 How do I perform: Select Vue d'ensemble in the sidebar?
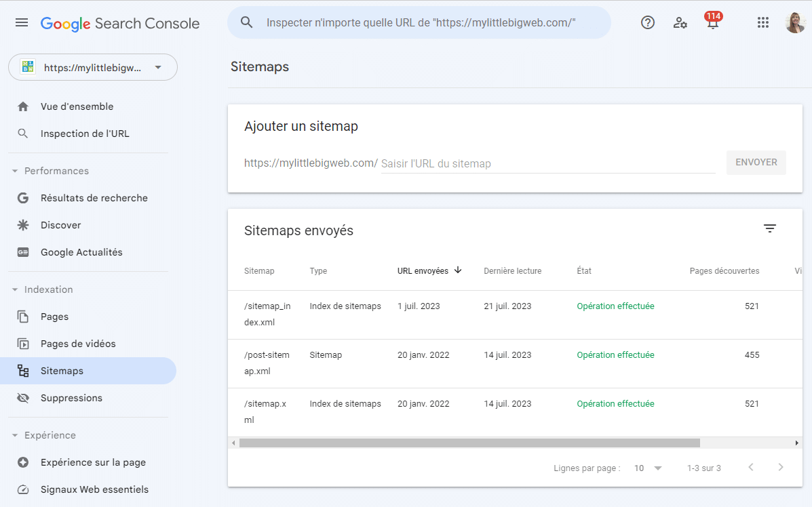pyautogui.click(x=76, y=106)
